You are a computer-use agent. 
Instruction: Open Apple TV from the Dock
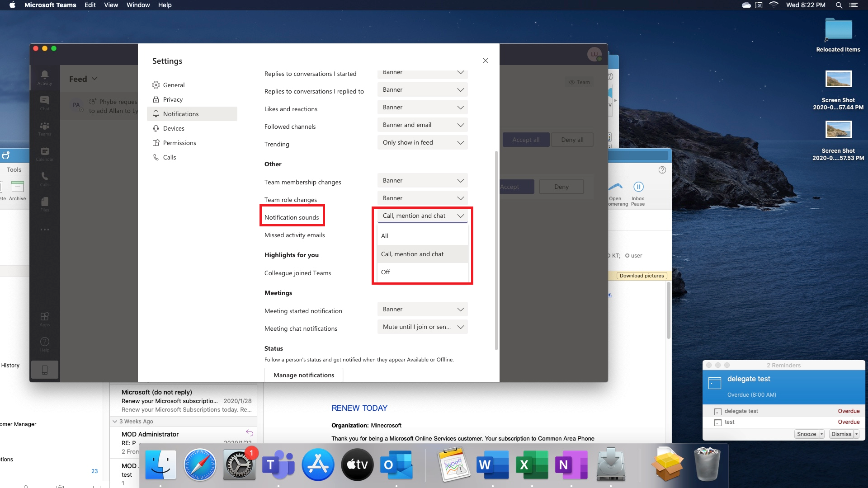(357, 465)
